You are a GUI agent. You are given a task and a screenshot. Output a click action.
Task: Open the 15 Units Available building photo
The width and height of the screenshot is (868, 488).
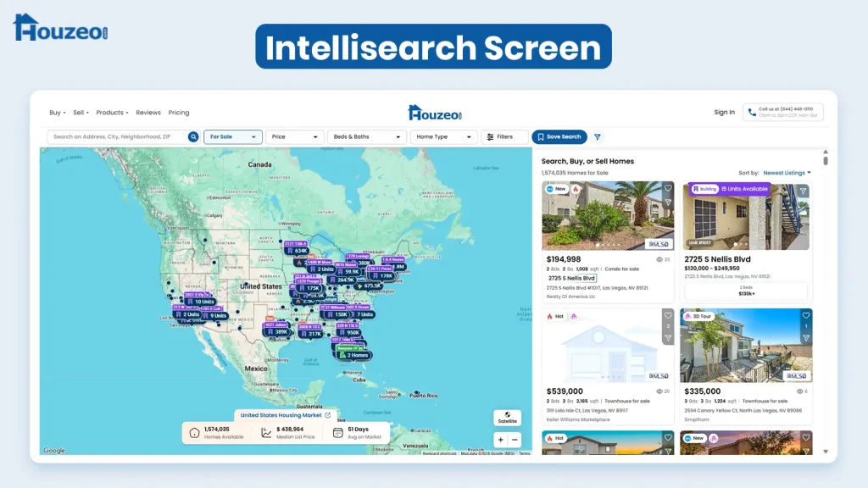[746, 217]
